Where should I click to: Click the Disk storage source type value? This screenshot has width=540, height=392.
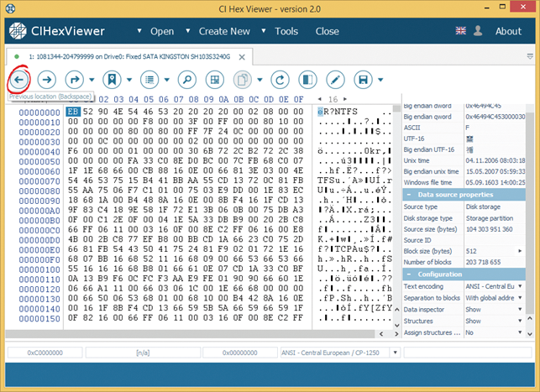(x=483, y=206)
